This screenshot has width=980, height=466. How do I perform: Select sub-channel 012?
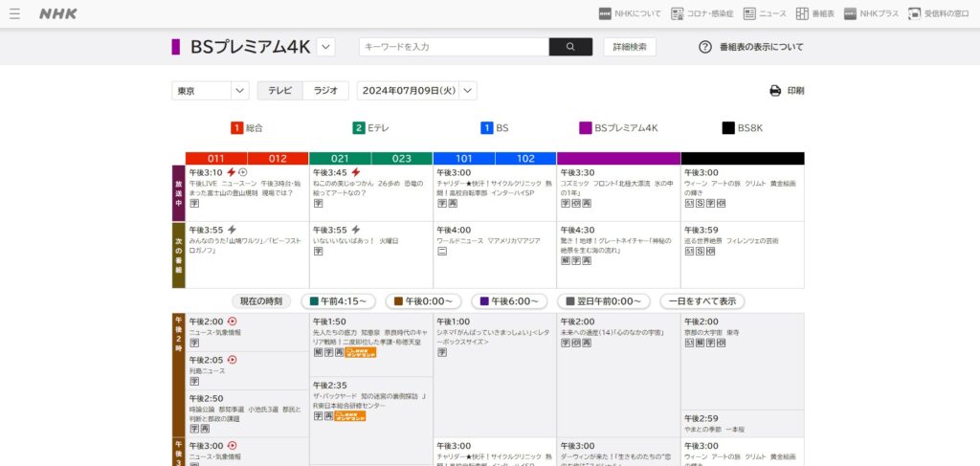point(278,159)
